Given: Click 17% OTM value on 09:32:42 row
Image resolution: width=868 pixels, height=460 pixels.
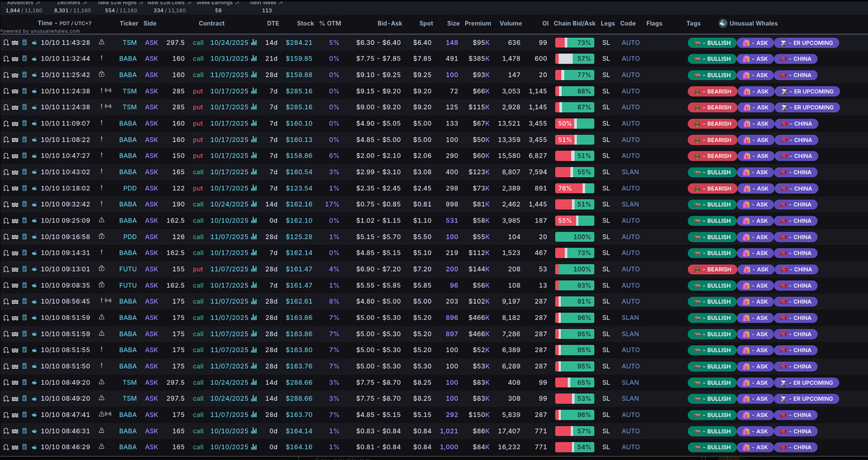Looking at the screenshot, I should (333, 204).
